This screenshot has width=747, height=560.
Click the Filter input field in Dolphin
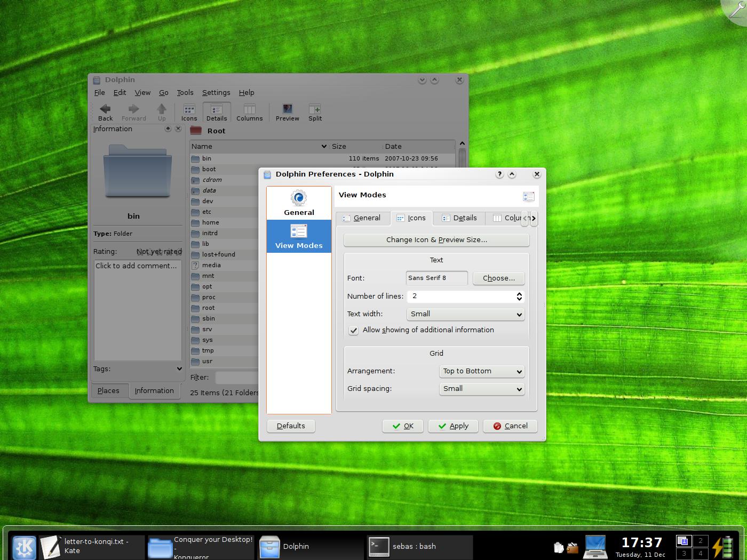[x=237, y=378]
